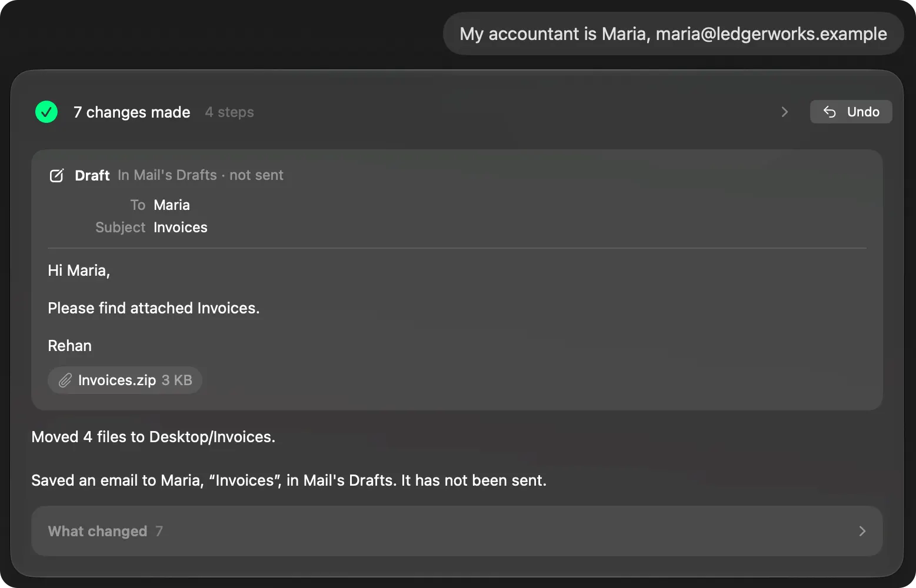Click "Moved 4 files to Desktop/Invoices." text

pos(154,437)
